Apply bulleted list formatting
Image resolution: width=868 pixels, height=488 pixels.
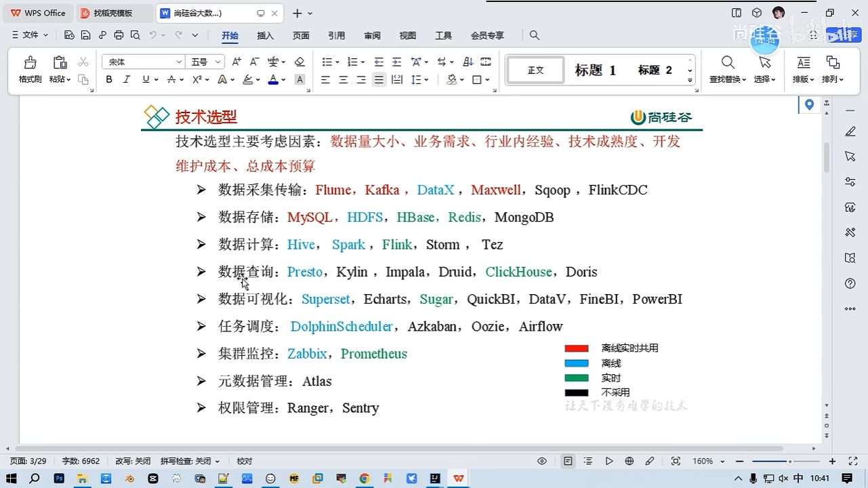tap(327, 62)
